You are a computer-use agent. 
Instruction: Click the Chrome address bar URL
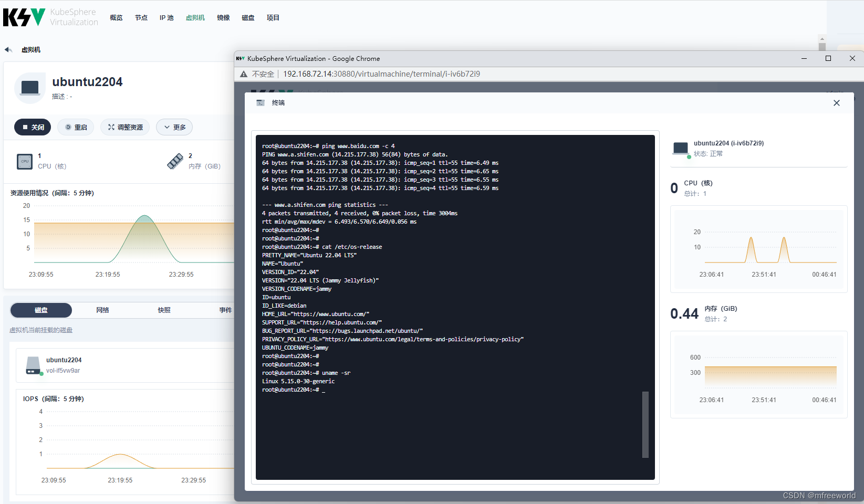tap(381, 74)
